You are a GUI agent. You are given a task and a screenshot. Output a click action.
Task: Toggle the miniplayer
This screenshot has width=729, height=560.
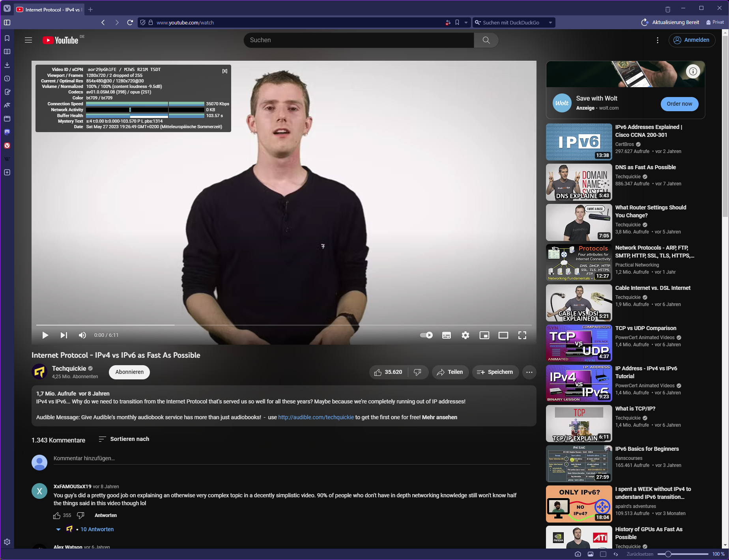tap(484, 335)
